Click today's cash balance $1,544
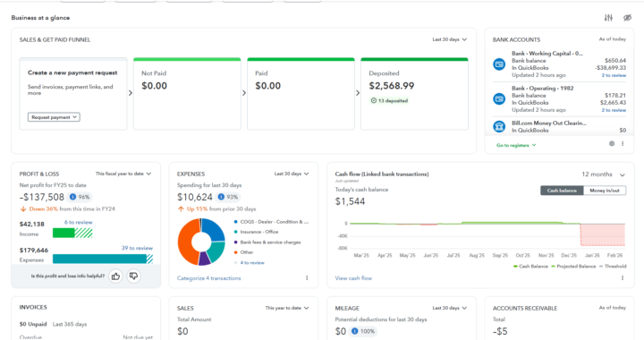The image size is (644, 340). (x=350, y=201)
